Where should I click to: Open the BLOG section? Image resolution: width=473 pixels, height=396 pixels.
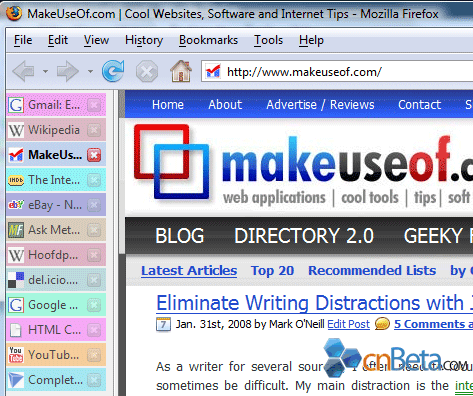point(180,236)
